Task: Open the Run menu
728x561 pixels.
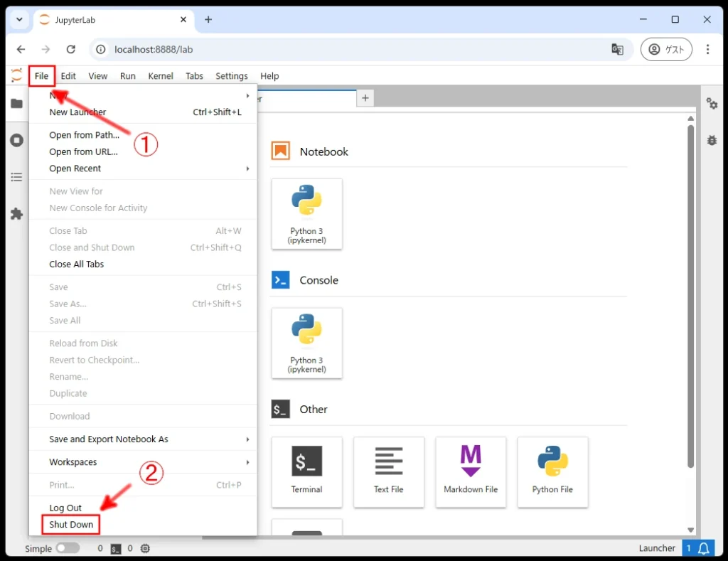Action: pyautogui.click(x=128, y=76)
